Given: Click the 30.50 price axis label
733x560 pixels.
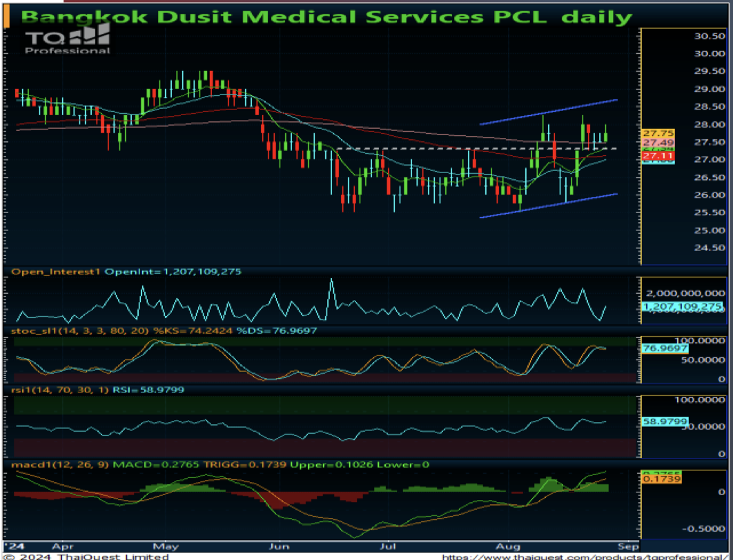Looking at the screenshot, I should [709, 37].
